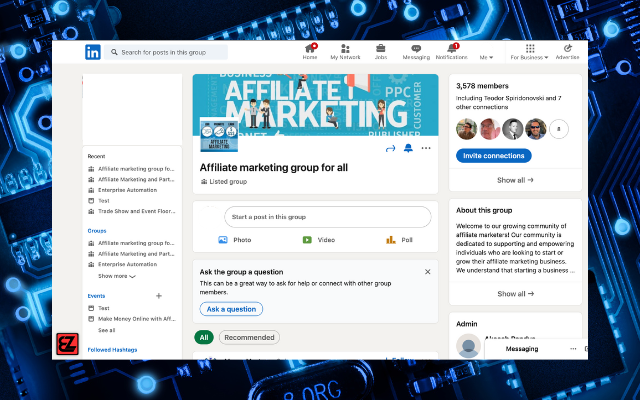
Task: Click the additional members count circle
Action: click(x=559, y=129)
